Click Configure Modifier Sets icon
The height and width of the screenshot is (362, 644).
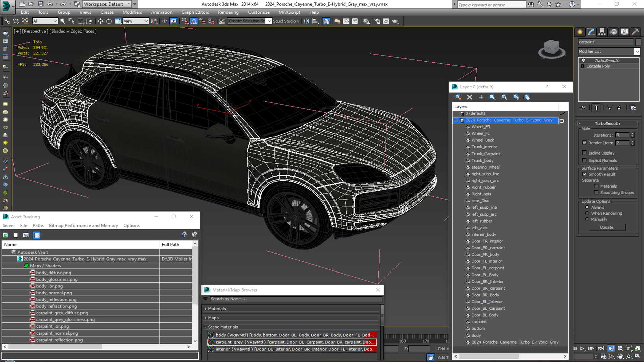tap(633, 108)
